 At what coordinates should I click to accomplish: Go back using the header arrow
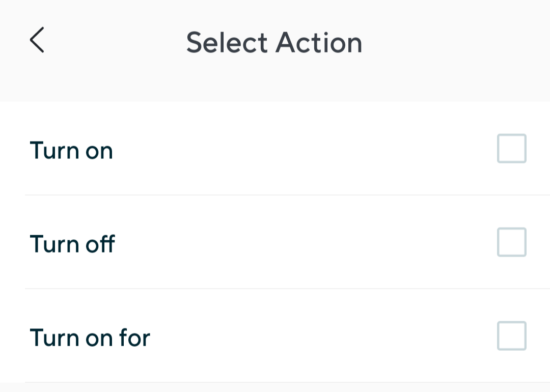coord(37,41)
